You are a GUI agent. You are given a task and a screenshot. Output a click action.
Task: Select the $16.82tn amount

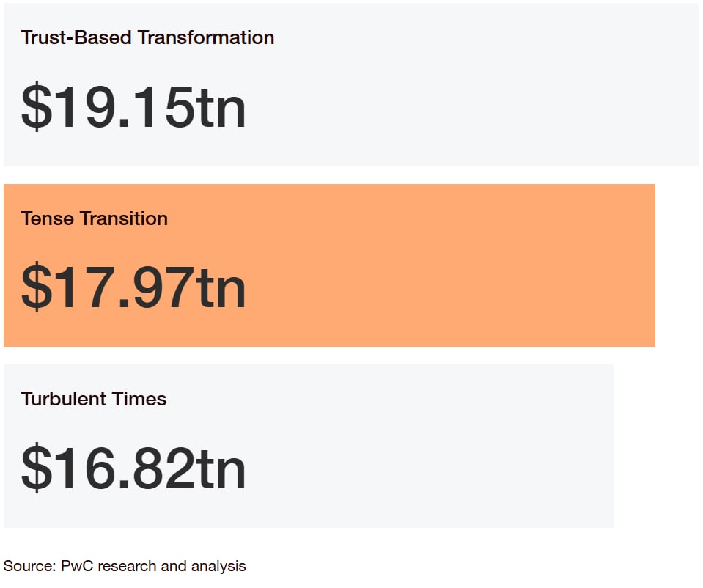(133, 468)
